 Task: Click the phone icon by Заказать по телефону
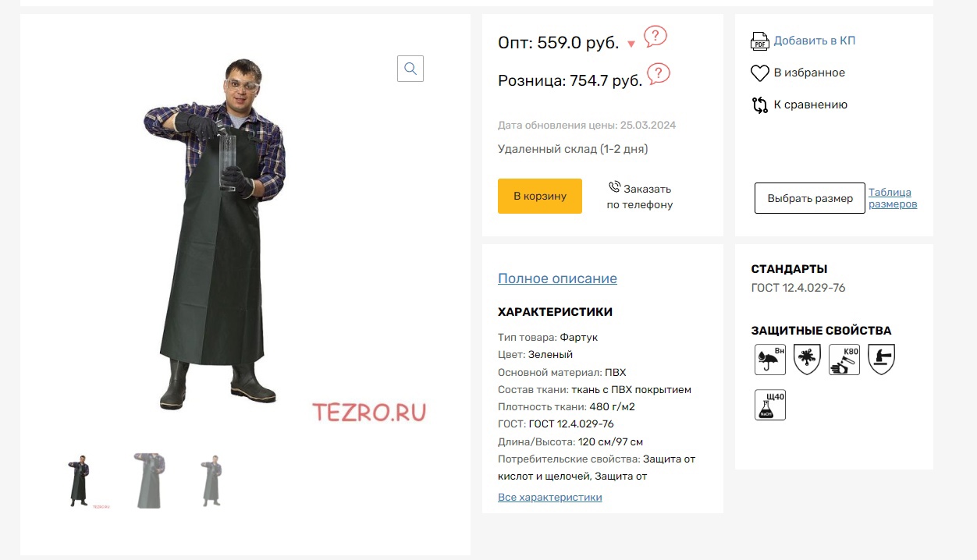click(x=614, y=187)
